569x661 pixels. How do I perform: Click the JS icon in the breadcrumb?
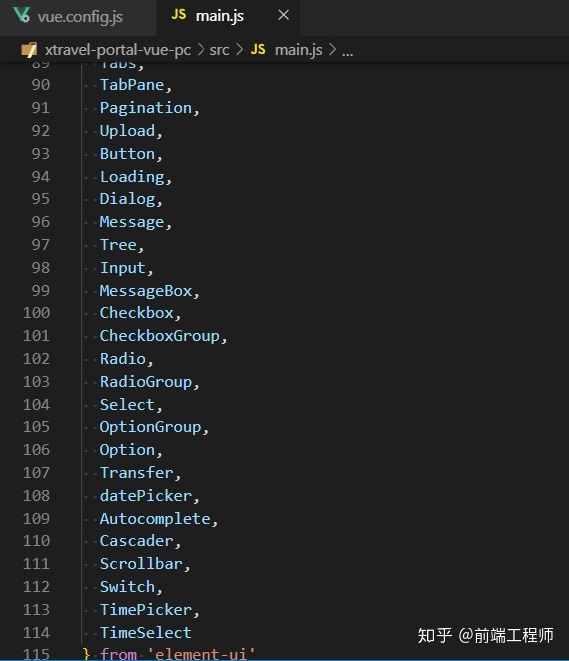(x=258, y=50)
